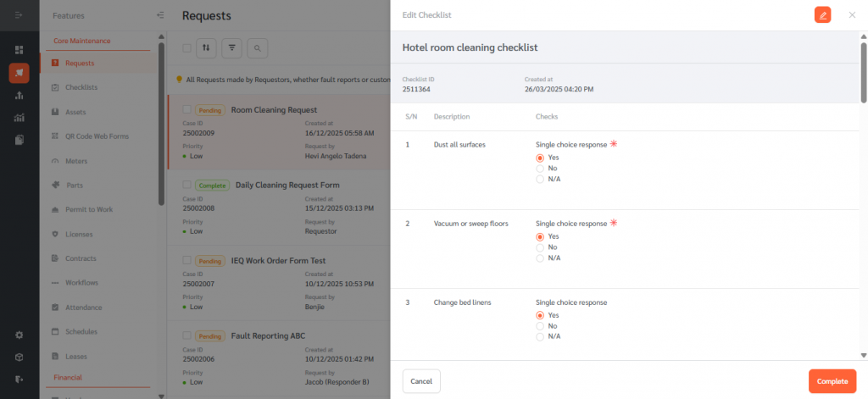Click the orange edit pencil icon

pos(822,15)
